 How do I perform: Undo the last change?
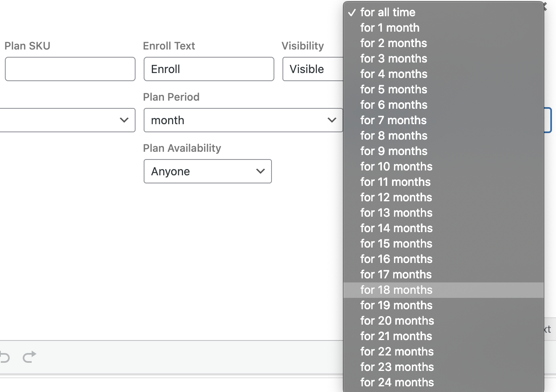coord(5,357)
